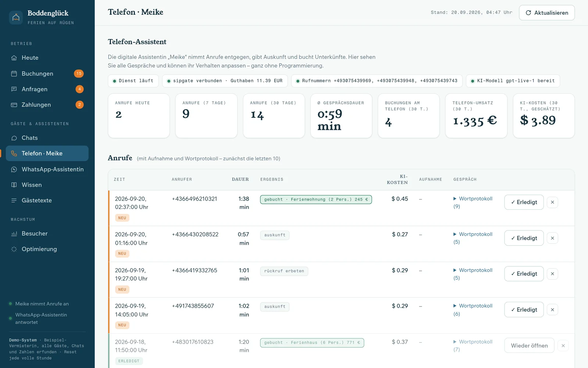Image resolution: width=588 pixels, height=368 pixels.
Task: Navigate to Zahlungen
Action: tap(47, 105)
